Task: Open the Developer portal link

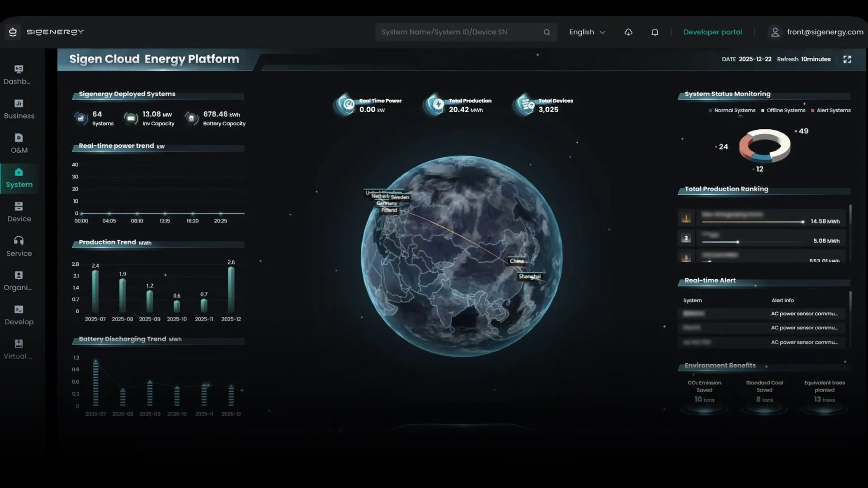Action: tap(712, 32)
